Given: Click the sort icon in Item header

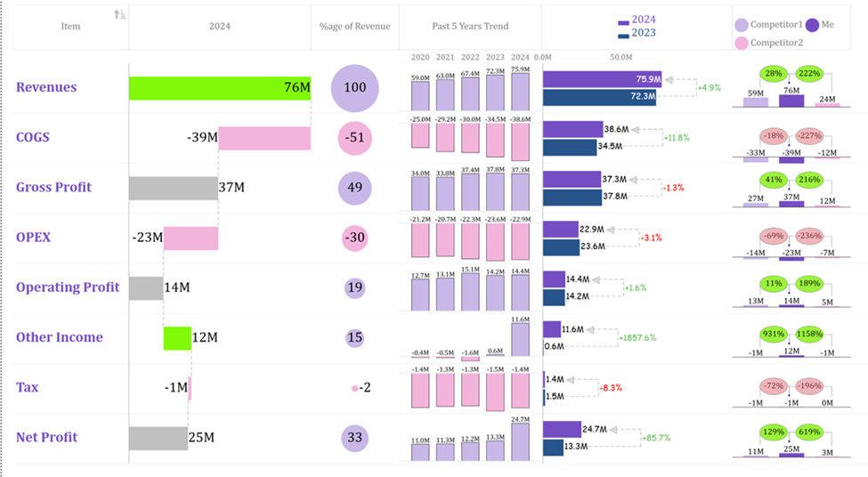Looking at the screenshot, I should (120, 14).
